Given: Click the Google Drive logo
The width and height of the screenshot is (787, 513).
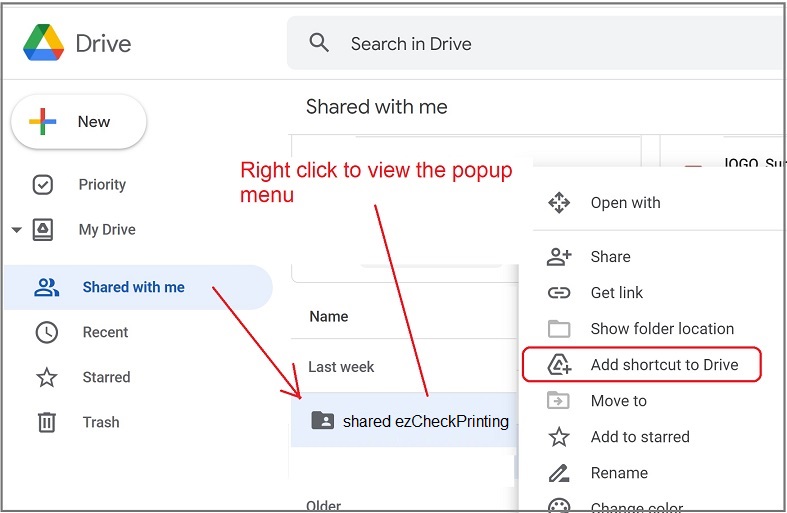Looking at the screenshot, I should click(x=44, y=43).
